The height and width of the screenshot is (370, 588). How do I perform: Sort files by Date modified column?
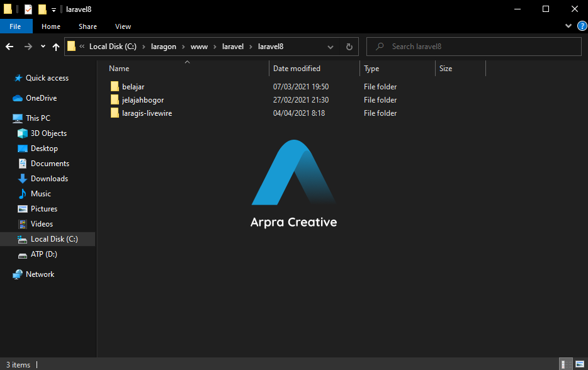pos(297,69)
